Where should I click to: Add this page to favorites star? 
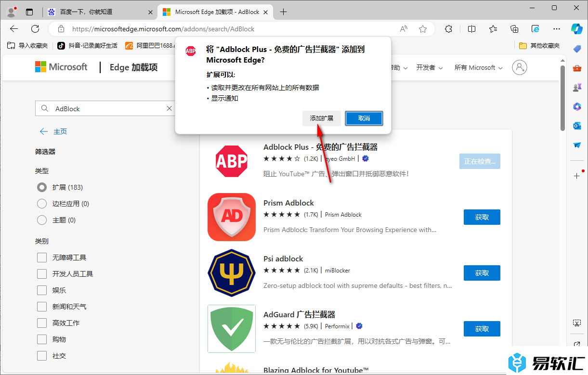pos(423,29)
